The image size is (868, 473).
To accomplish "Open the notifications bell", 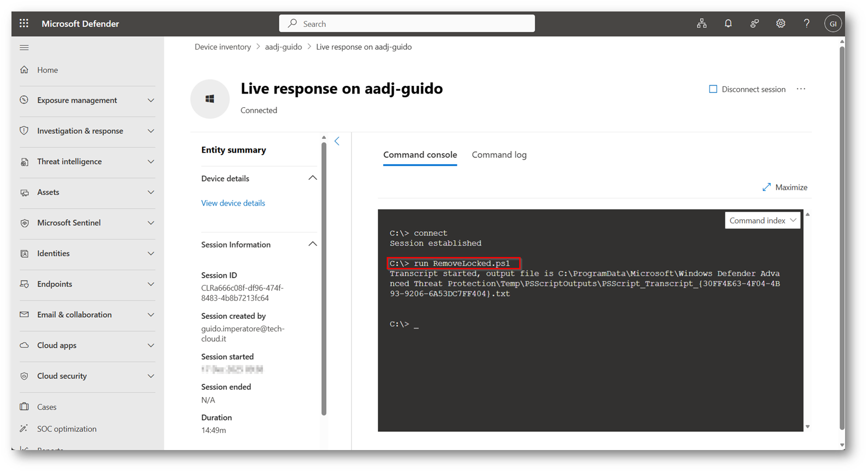I will coord(728,24).
